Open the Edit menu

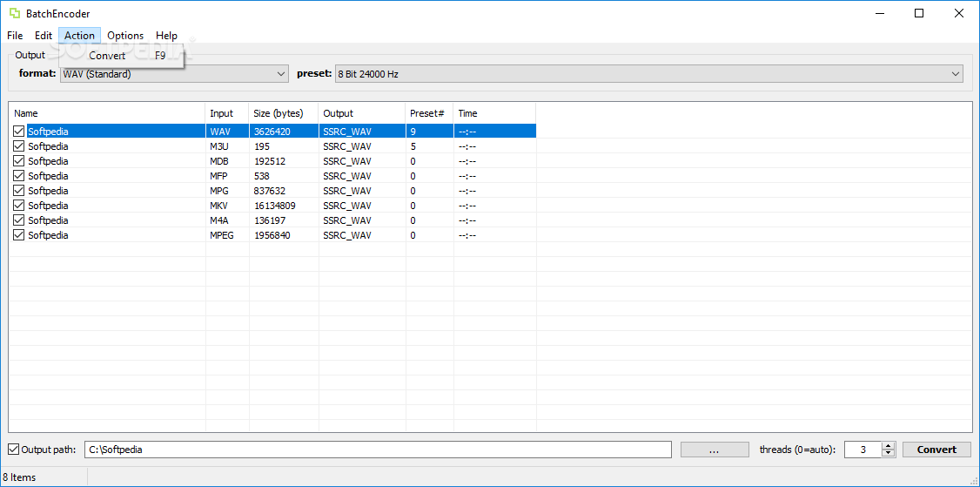pyautogui.click(x=44, y=36)
